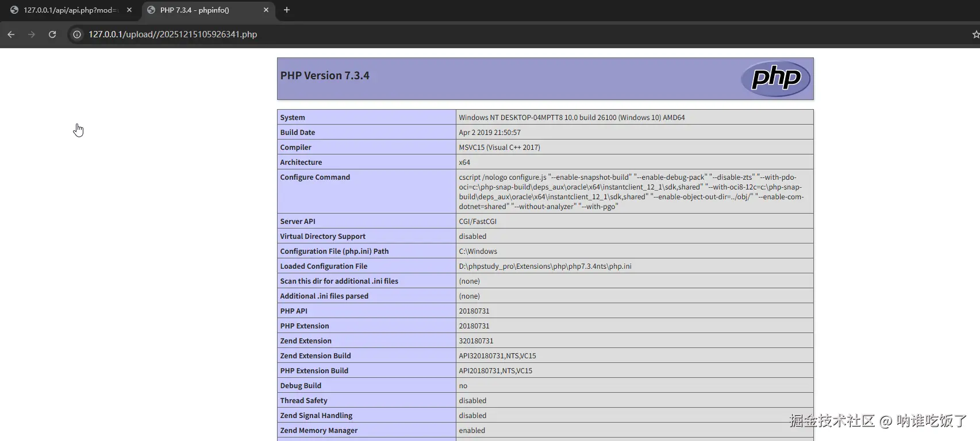Click the CGI/FastCGI value
The width and height of the screenshot is (980, 441).
pyautogui.click(x=478, y=221)
